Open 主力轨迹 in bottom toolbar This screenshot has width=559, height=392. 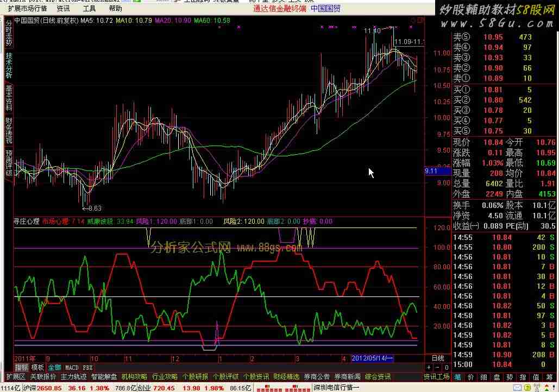[x=73, y=376]
